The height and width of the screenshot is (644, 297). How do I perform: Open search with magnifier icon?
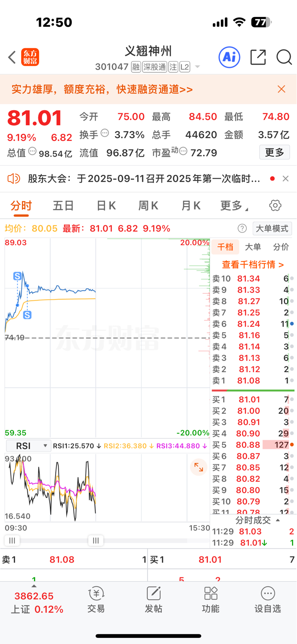point(284,57)
